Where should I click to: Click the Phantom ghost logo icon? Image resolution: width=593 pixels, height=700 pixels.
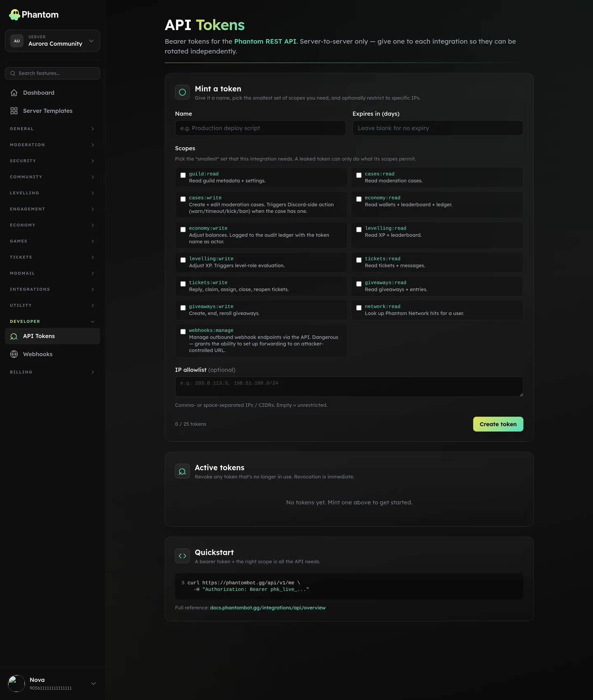tap(14, 15)
